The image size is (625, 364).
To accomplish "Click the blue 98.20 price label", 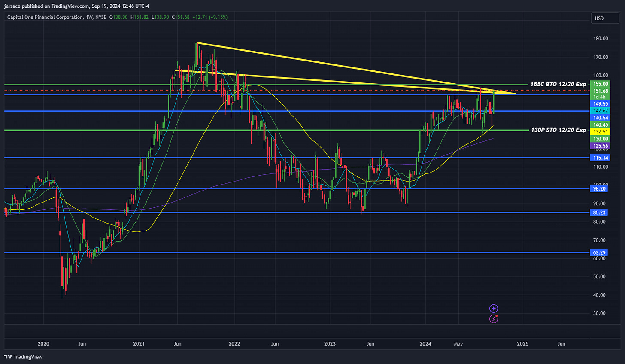I will tap(600, 188).
